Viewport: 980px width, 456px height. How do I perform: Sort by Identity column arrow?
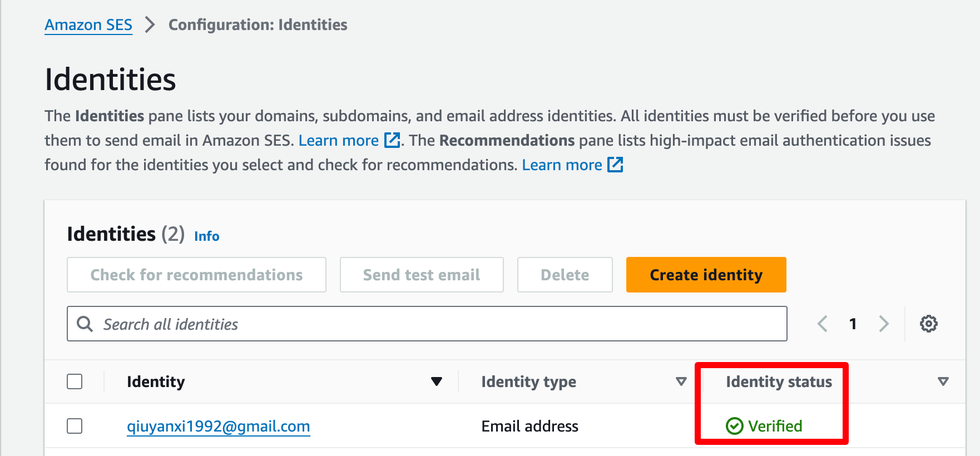pos(437,381)
